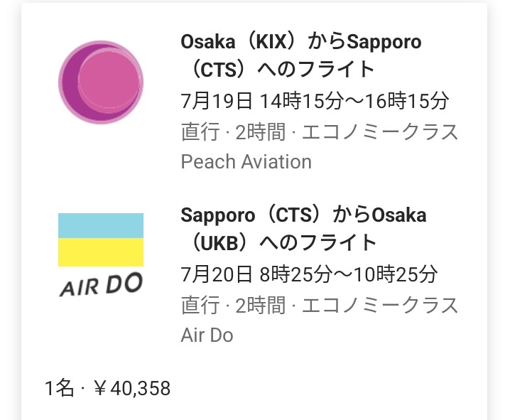
Task: Open the Osaka (KIX) to Sapporo flight title
Action: [x=301, y=43]
